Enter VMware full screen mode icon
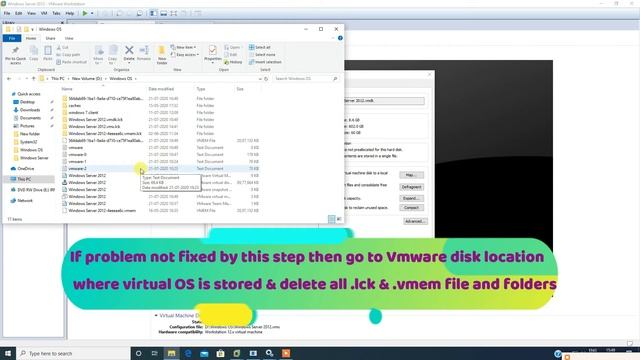This screenshot has width=640, height=360. pyautogui.click(x=174, y=13)
